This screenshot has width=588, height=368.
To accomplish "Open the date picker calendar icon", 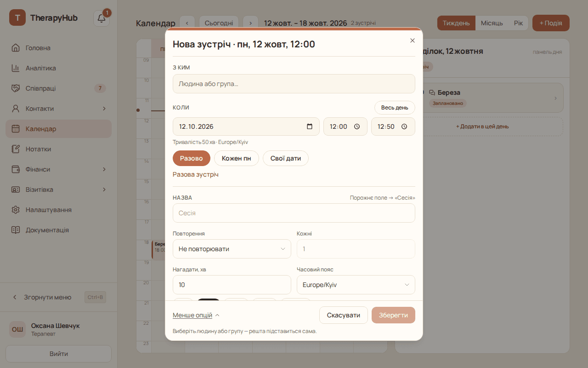I will (x=310, y=126).
